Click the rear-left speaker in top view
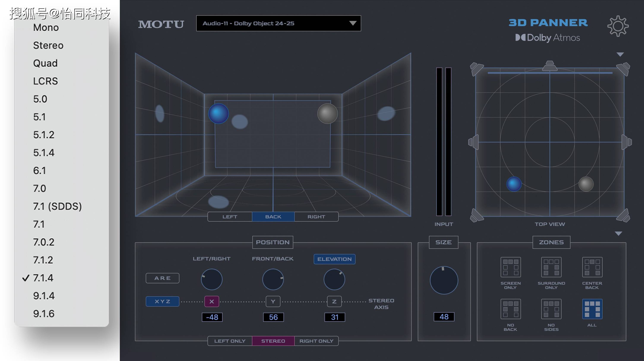The height and width of the screenshot is (361, 644). (477, 215)
